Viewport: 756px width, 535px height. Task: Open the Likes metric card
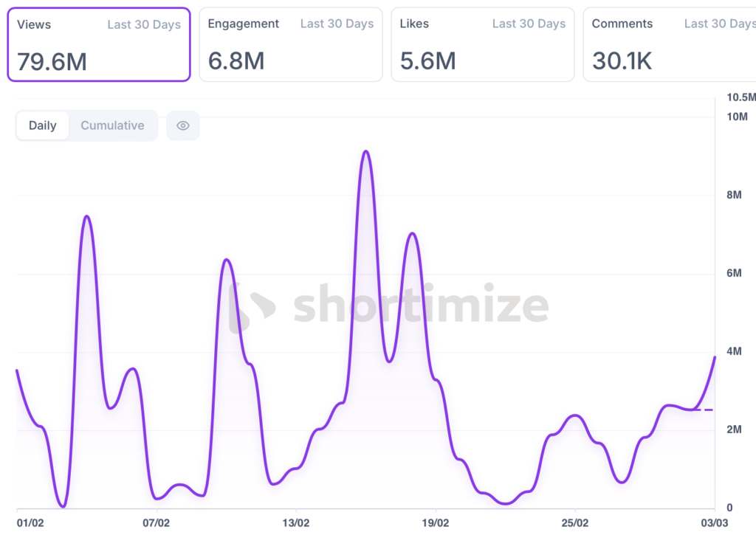click(x=482, y=44)
